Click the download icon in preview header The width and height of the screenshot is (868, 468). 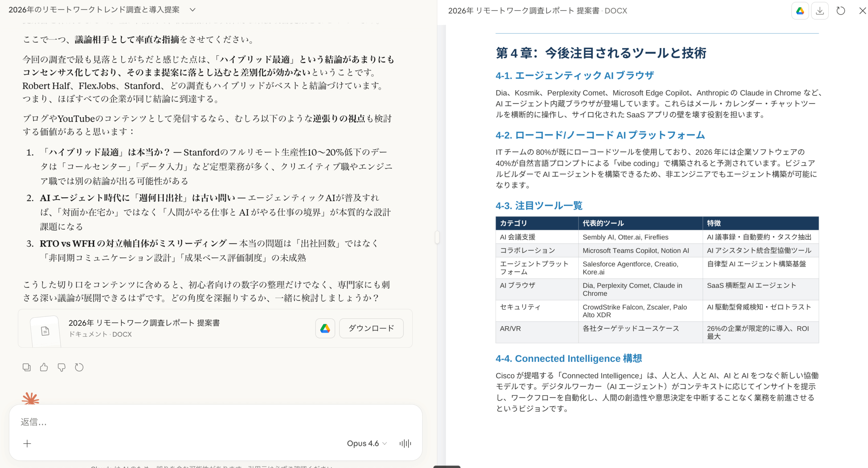pos(820,11)
